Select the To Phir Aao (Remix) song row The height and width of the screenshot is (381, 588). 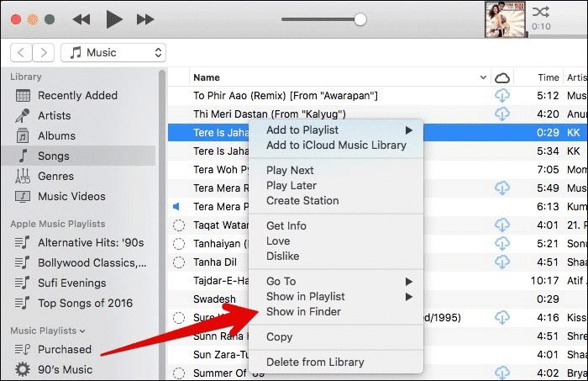click(x=377, y=95)
